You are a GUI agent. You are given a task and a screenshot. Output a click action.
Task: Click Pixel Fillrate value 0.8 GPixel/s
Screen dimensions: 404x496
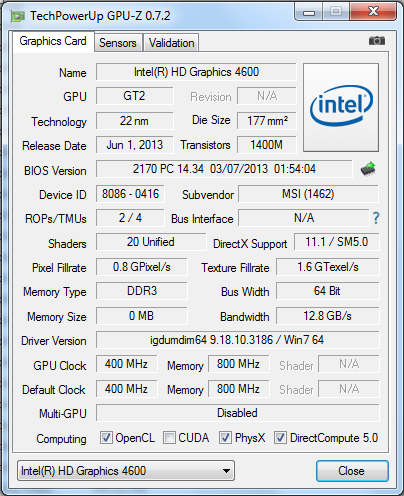(142, 267)
